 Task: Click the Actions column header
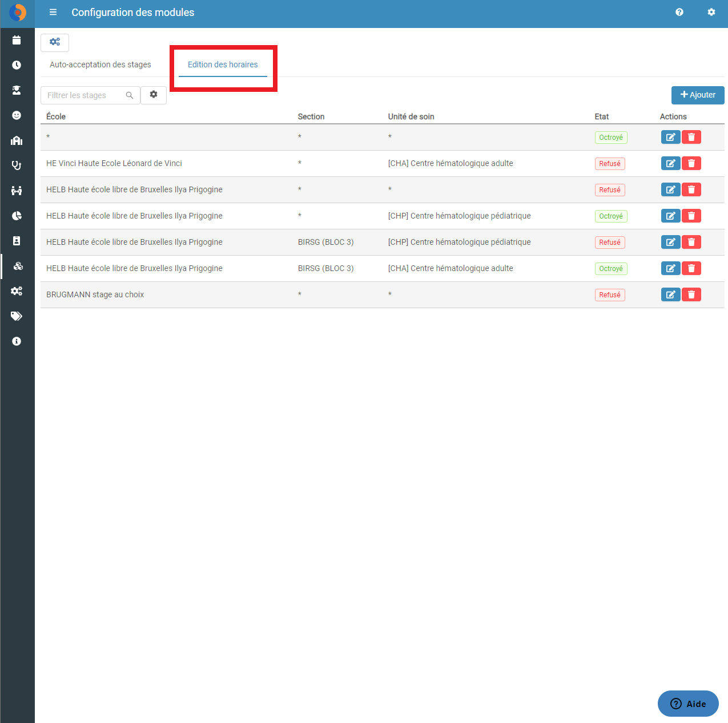point(673,116)
